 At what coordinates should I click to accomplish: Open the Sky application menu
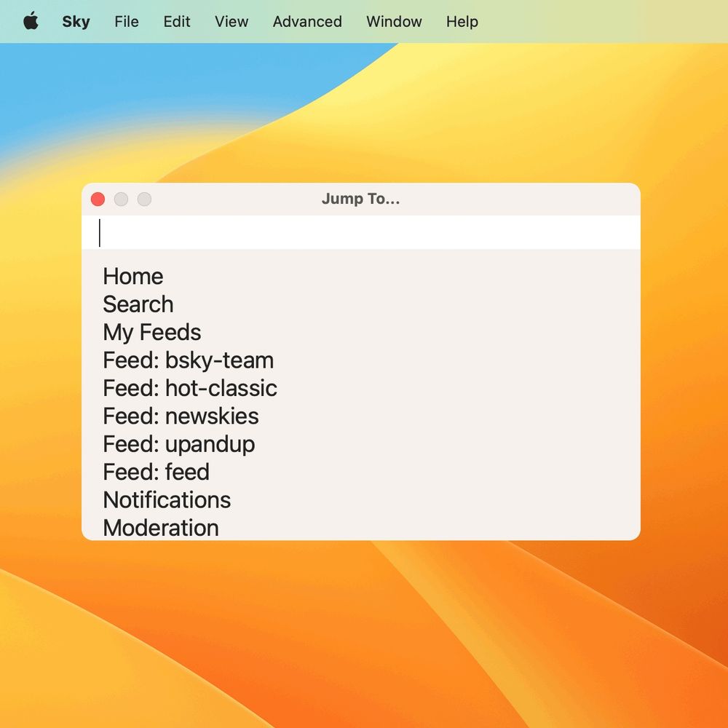(76, 21)
